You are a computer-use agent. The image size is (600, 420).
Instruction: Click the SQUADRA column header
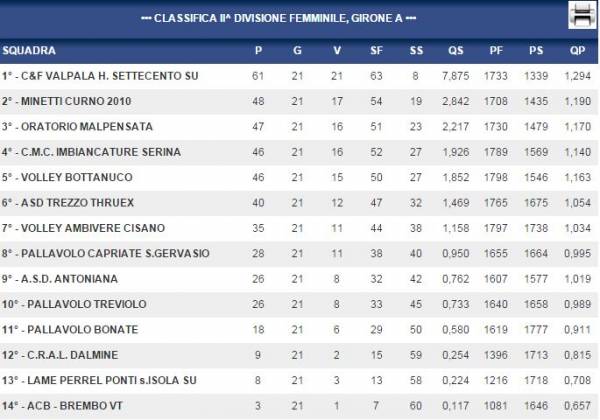click(x=29, y=50)
